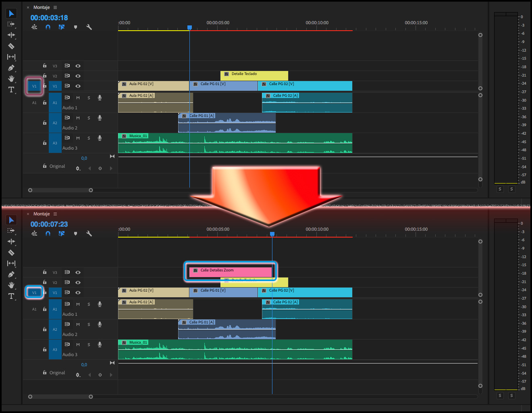Click the top timeline's timecode 00:00:03:18
Screen dimensions: 532x413
coord(49,18)
